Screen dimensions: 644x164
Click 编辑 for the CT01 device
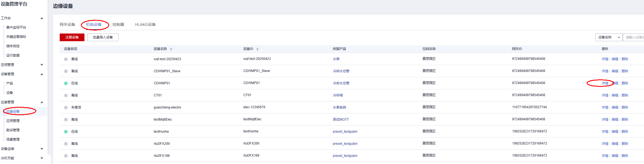pyautogui.click(x=615, y=95)
